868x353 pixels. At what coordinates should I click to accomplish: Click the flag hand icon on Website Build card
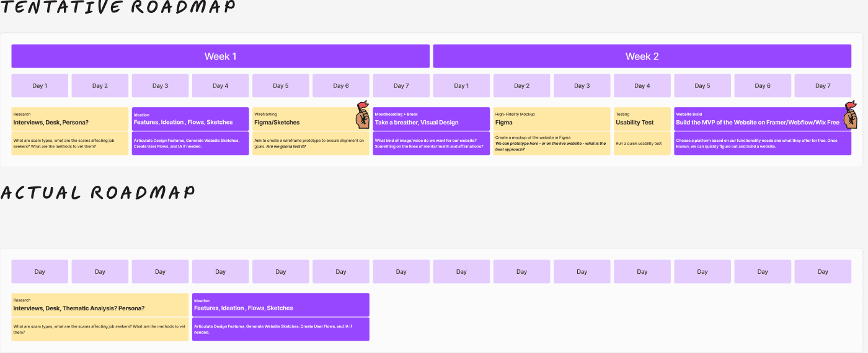coord(851,114)
